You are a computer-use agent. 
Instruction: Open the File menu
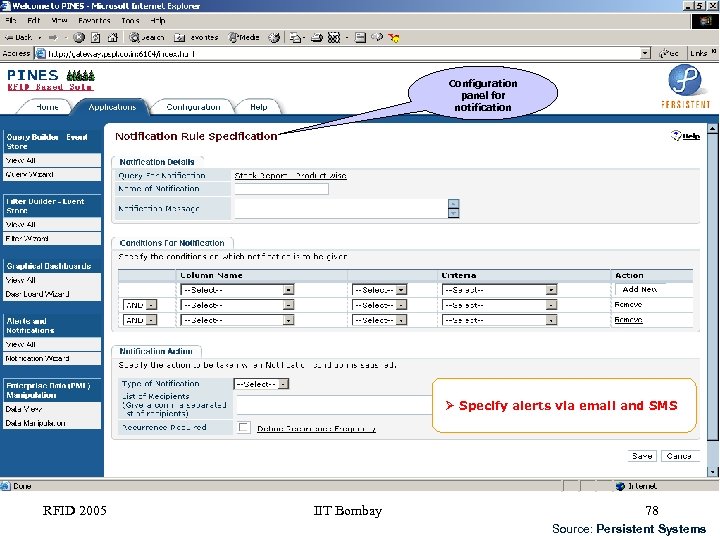11,20
